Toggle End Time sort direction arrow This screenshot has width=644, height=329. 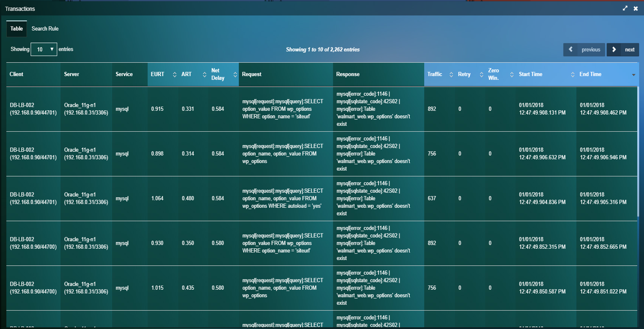(634, 75)
